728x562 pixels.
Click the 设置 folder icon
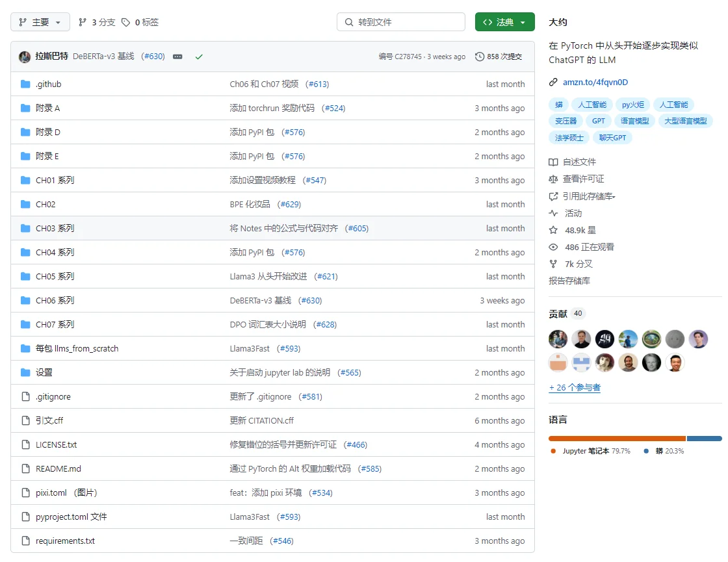pos(25,373)
